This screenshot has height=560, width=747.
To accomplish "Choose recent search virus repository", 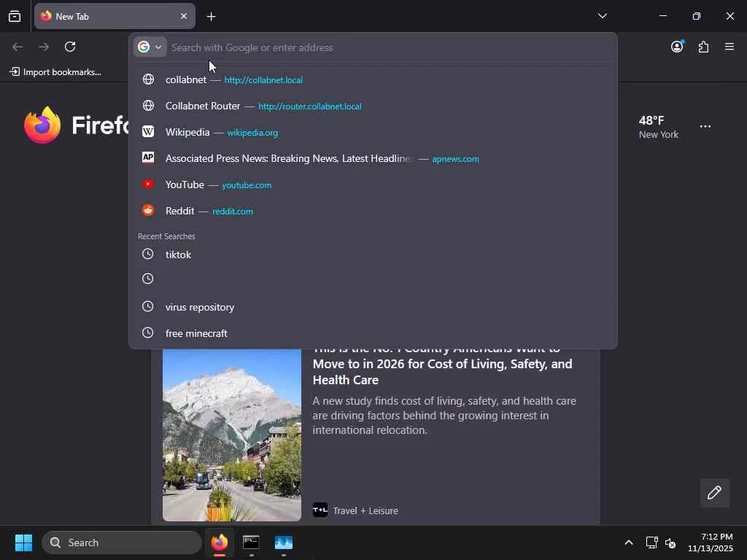I will click(373, 307).
